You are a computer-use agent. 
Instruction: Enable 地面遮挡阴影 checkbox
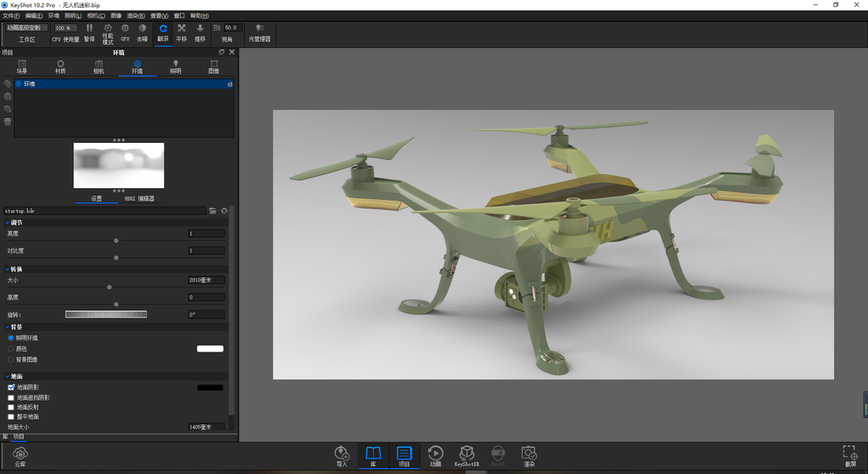coord(11,397)
